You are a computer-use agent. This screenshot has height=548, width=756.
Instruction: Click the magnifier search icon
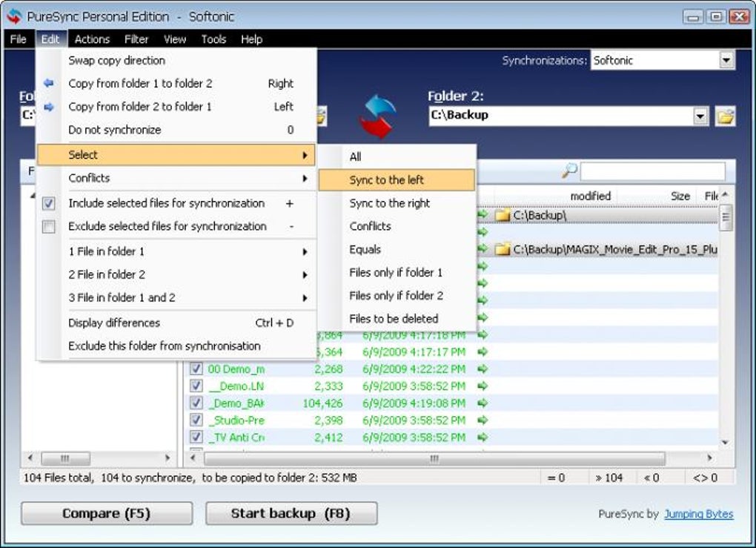pyautogui.click(x=569, y=171)
